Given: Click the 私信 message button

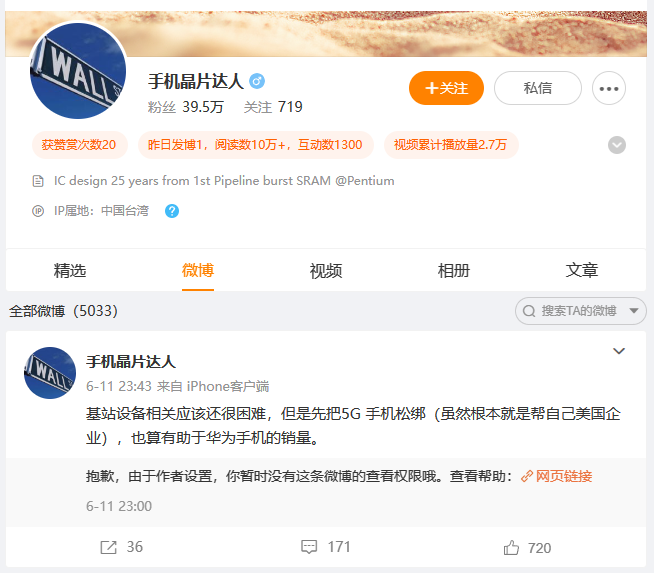Looking at the screenshot, I should 538,88.
